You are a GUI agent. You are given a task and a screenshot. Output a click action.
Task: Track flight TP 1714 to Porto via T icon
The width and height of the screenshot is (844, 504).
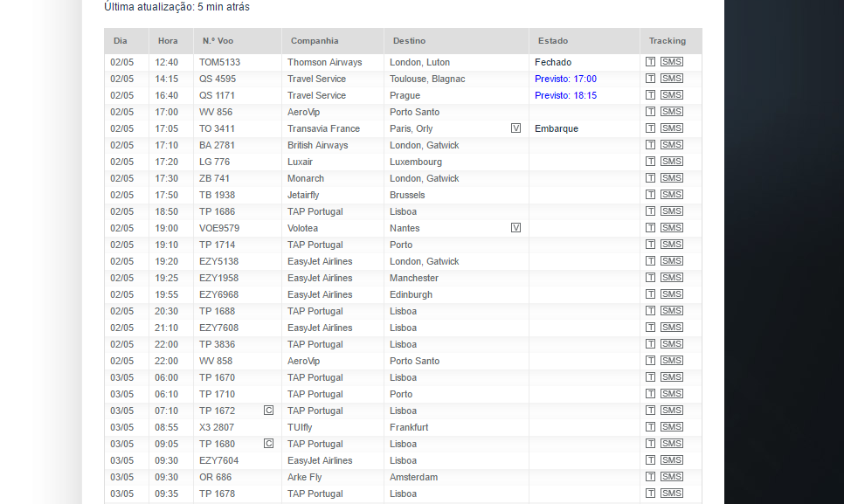tap(650, 245)
